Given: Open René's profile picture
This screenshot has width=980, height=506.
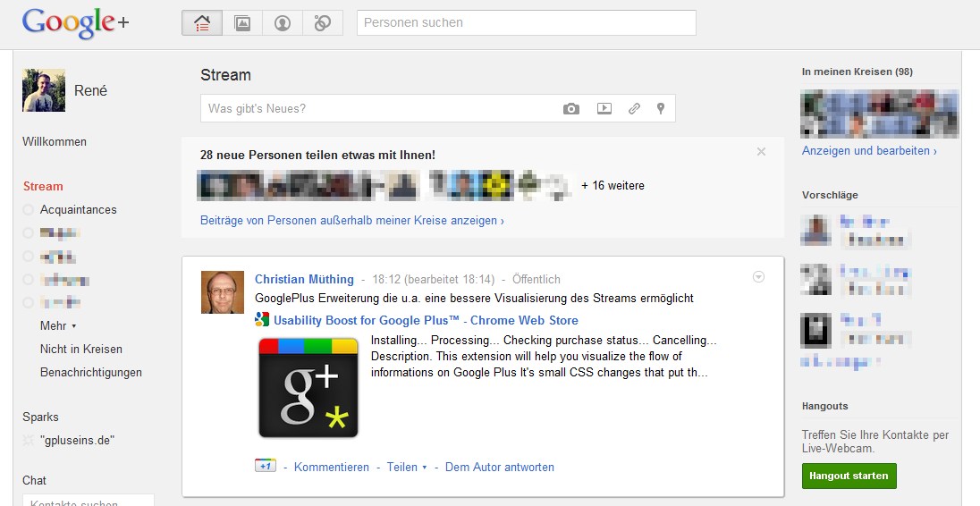Looking at the screenshot, I should (44, 90).
